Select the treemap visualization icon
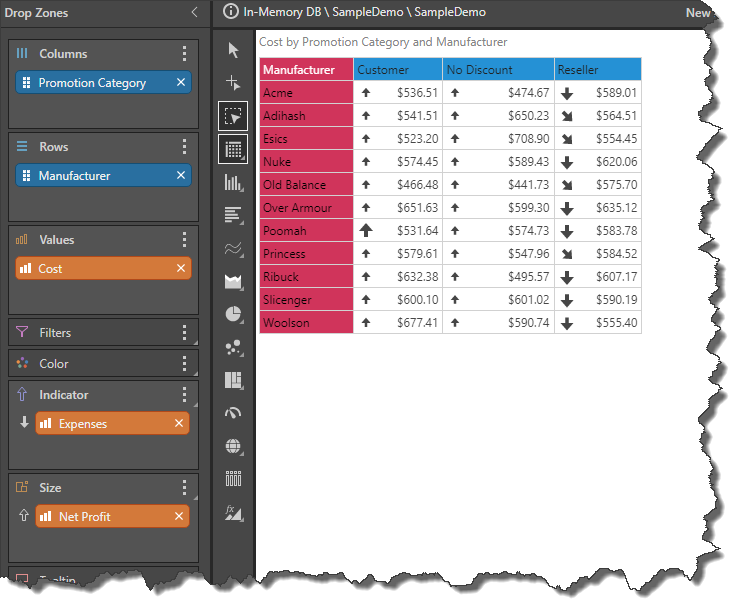Screen dimensions: 744x614 234,380
